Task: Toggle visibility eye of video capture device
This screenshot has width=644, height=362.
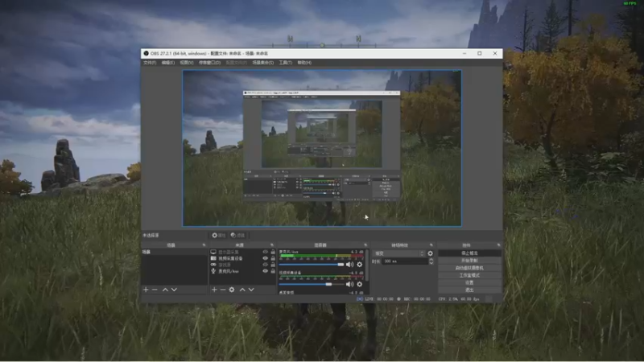Action: pyautogui.click(x=266, y=258)
